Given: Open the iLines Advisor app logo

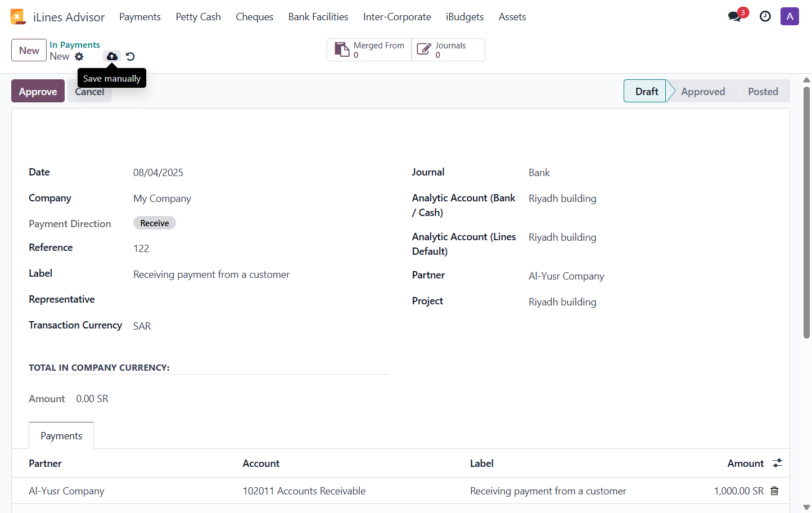Looking at the screenshot, I should point(18,17).
